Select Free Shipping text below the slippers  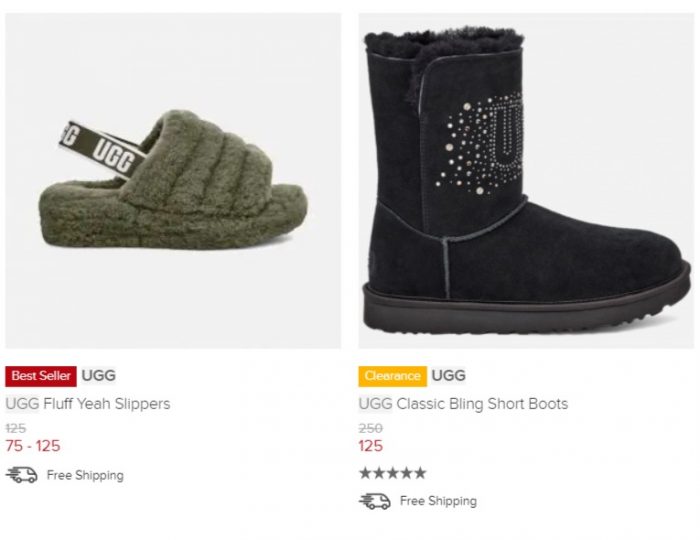click(x=85, y=475)
